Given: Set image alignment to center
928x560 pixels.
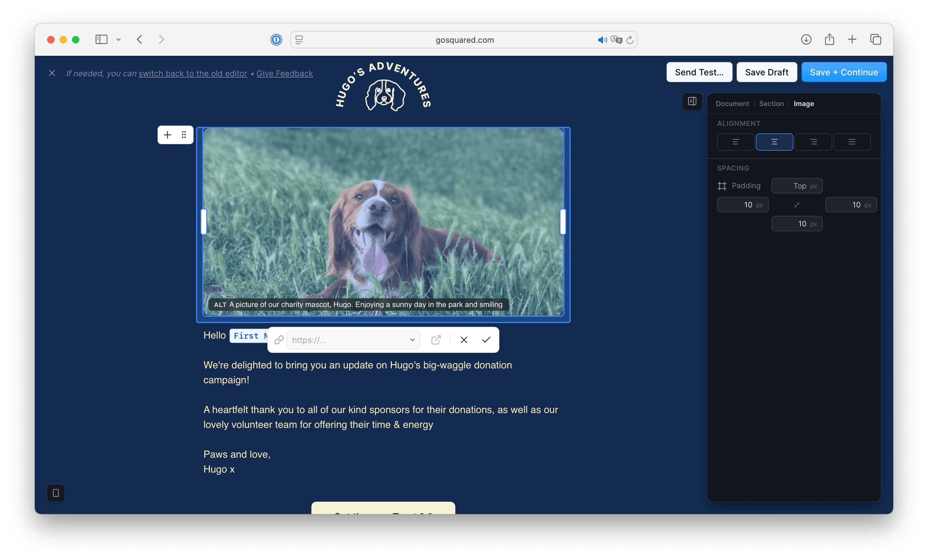Looking at the screenshot, I should pos(774,142).
